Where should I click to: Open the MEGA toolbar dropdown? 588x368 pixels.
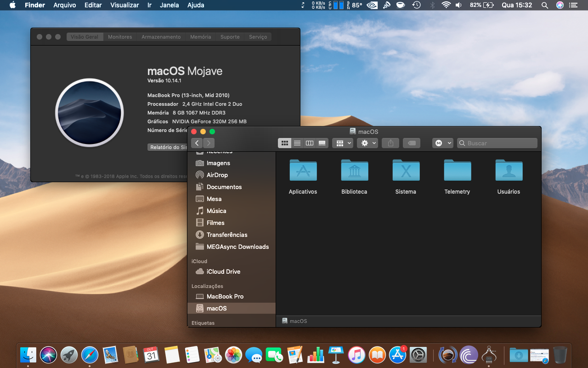click(x=443, y=143)
